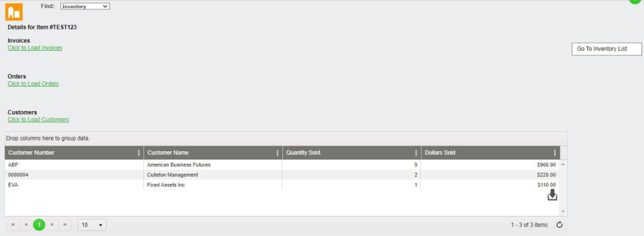This screenshot has width=644, height=236.
Task: Open Customer Number column menu
Action: coord(139,153)
